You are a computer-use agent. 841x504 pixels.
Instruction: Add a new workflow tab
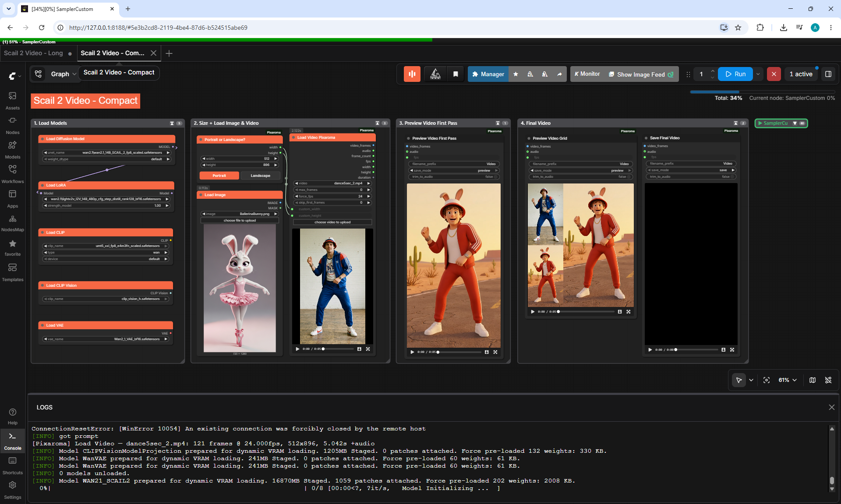(x=169, y=53)
